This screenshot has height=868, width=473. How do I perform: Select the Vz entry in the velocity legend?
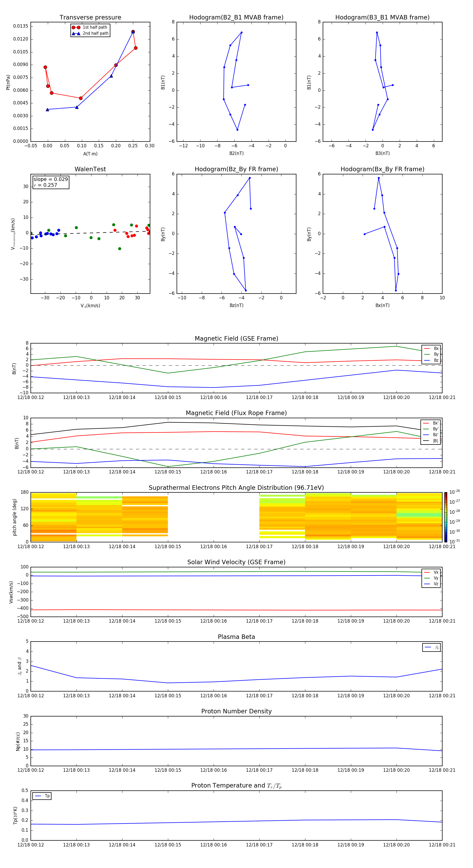(x=431, y=584)
